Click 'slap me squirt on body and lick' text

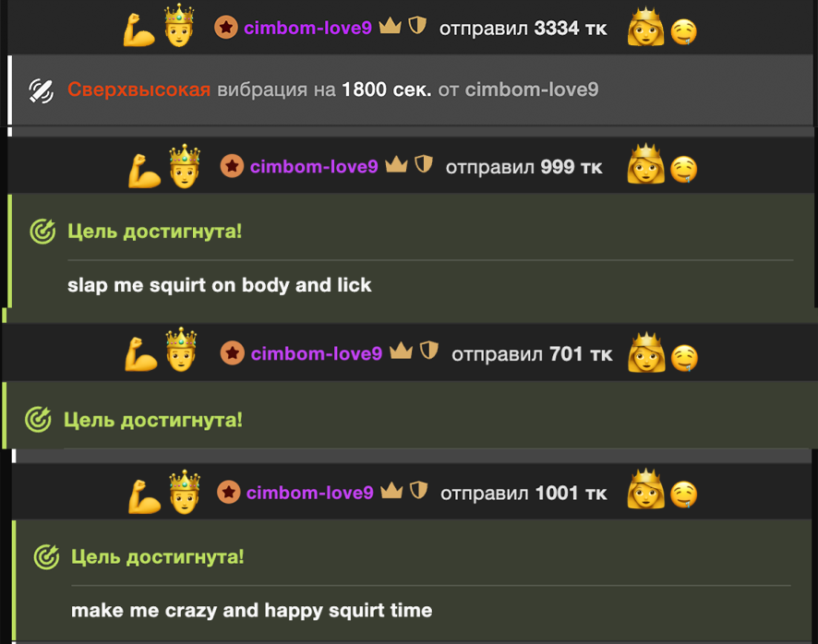point(219,285)
